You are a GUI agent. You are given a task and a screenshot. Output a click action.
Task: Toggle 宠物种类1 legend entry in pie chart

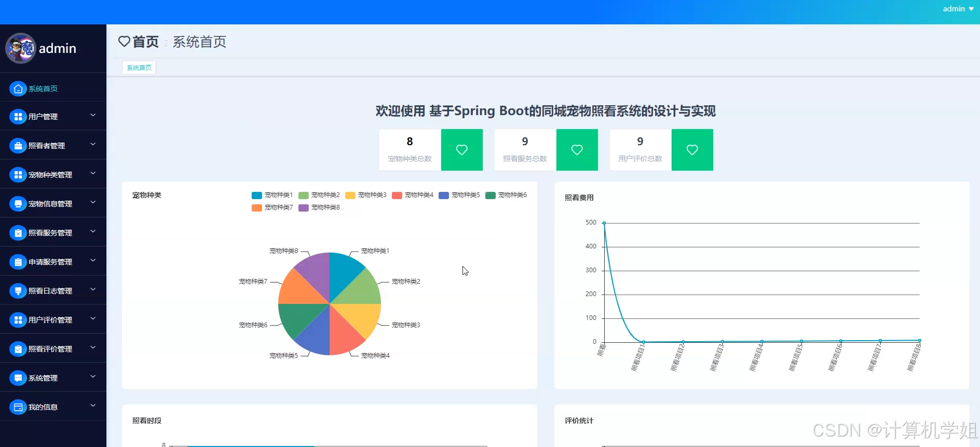tap(272, 195)
